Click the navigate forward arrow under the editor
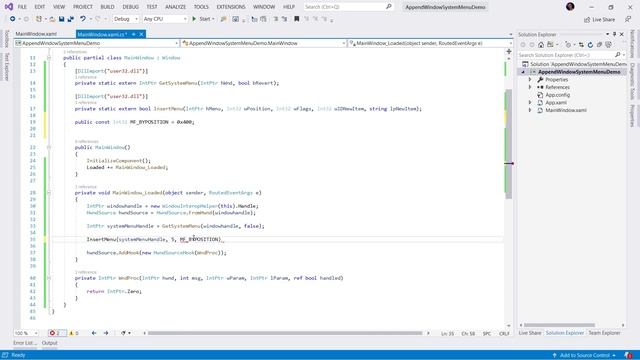 click(106, 333)
